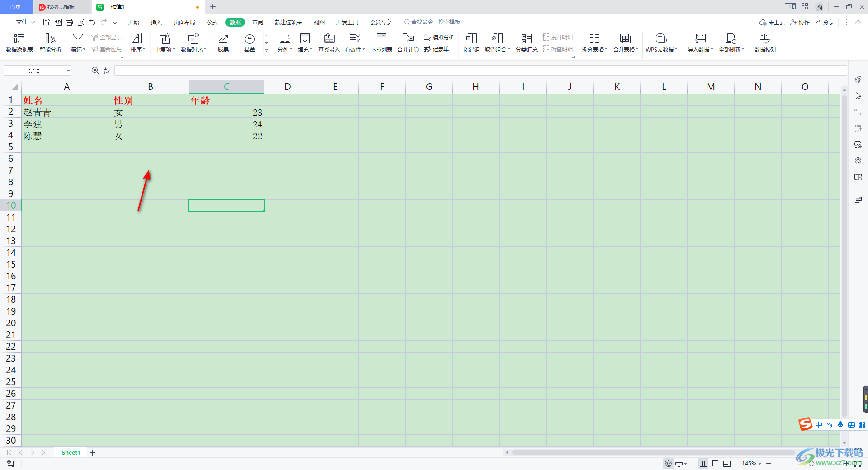Viewport: 868px width, 470px height.
Task: Open the 查找录入 lookup entry tool
Action: [329, 43]
